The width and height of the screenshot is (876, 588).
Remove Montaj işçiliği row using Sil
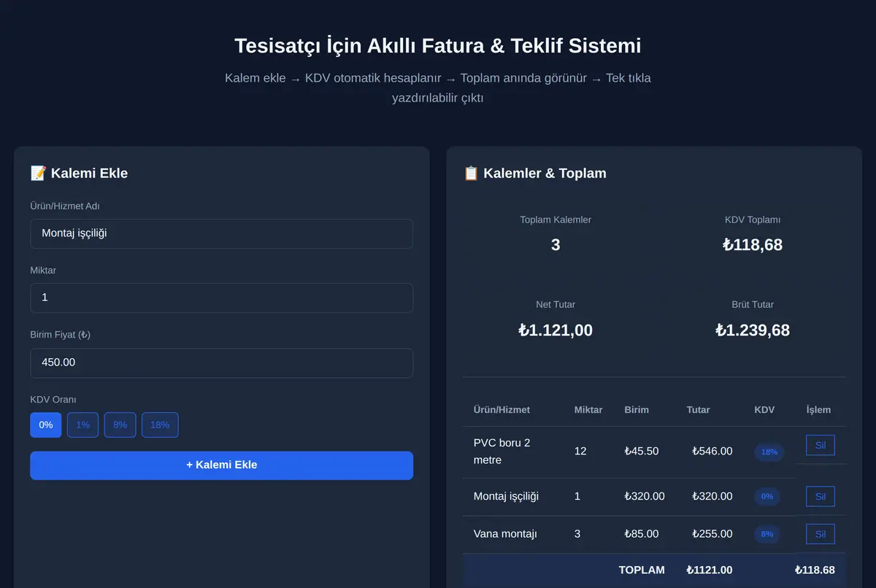pyautogui.click(x=821, y=497)
